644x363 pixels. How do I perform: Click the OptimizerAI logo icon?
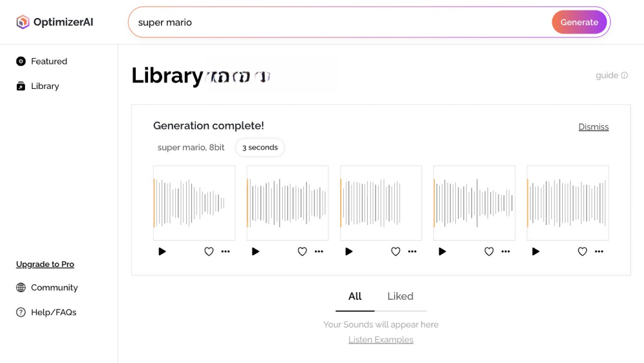23,22
